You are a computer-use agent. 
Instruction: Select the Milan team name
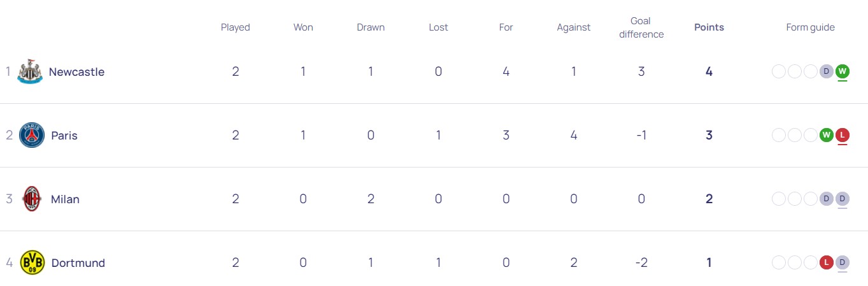coord(65,199)
